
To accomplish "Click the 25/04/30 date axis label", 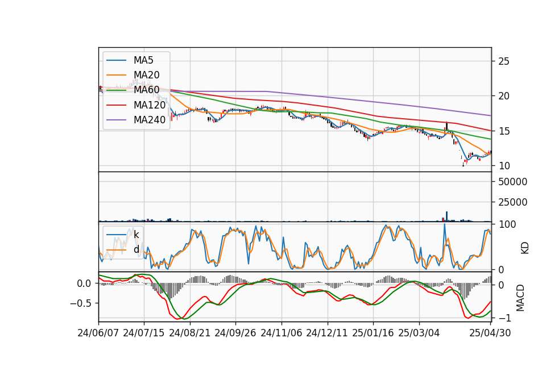I will tap(490, 333).
